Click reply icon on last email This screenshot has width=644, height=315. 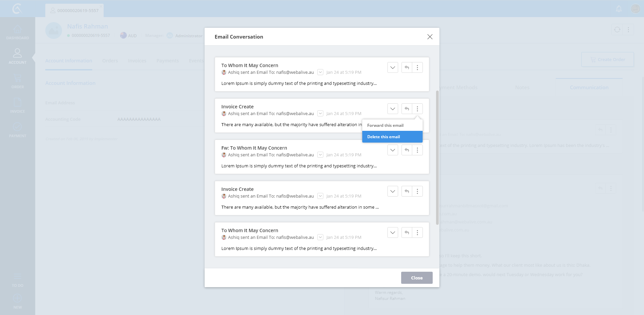(407, 233)
